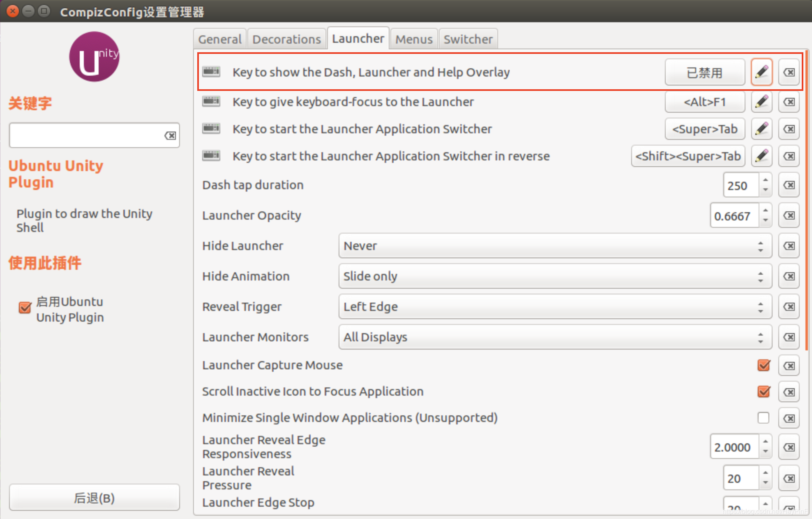Open Hide Animation dropdown showing Slide only
This screenshot has height=519, width=812.
(555, 276)
